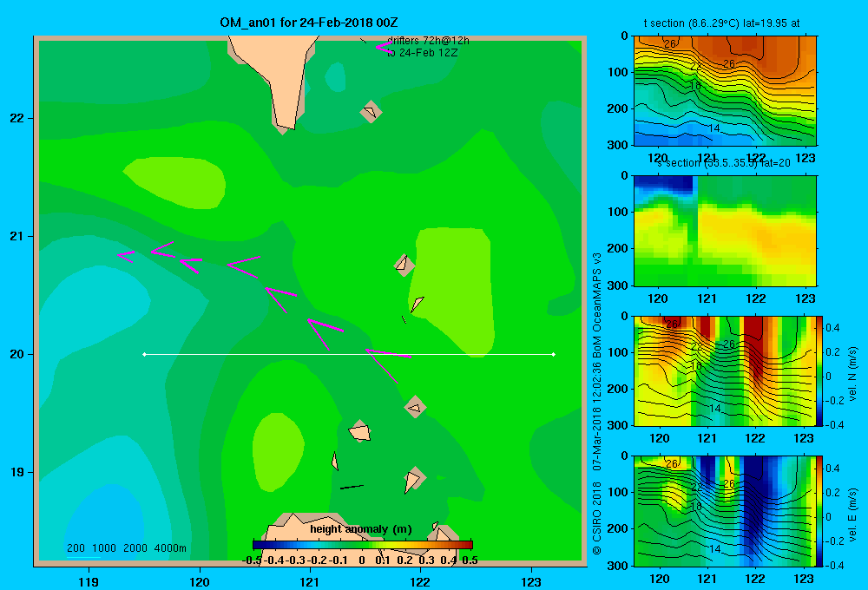This screenshot has height=590, width=868.
Task: Click the 'height anomaly (m)' colorbar label
Action: [361, 529]
